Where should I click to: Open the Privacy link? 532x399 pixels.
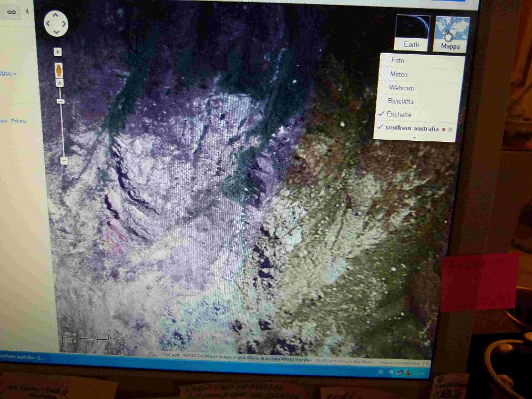(x=19, y=121)
